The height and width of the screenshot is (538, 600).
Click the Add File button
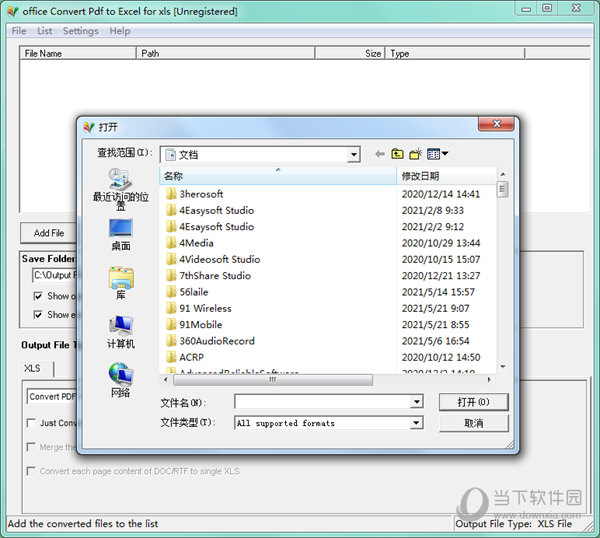click(49, 233)
